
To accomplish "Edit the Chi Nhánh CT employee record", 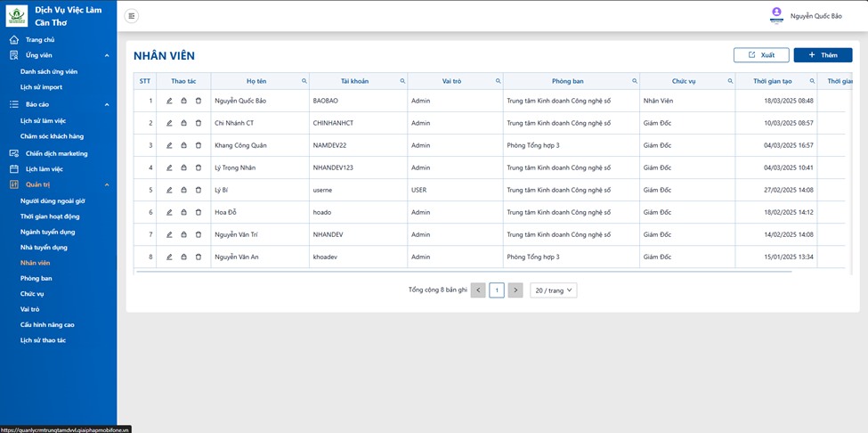I will (169, 123).
